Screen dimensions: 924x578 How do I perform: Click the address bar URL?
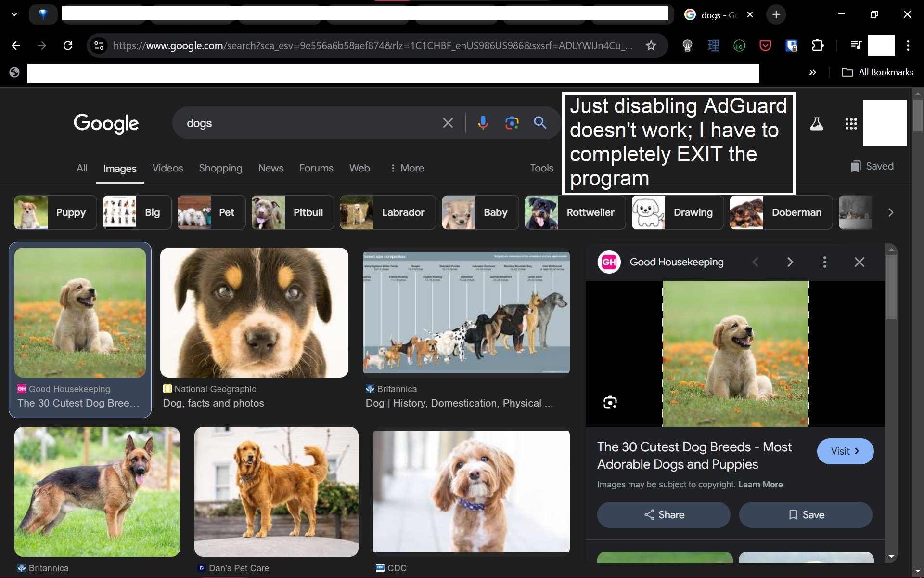(373, 46)
